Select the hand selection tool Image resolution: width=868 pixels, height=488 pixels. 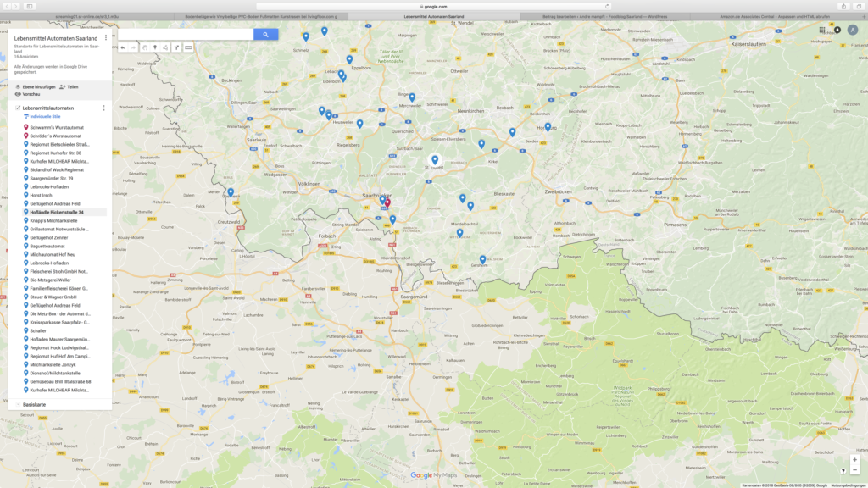pos(145,47)
